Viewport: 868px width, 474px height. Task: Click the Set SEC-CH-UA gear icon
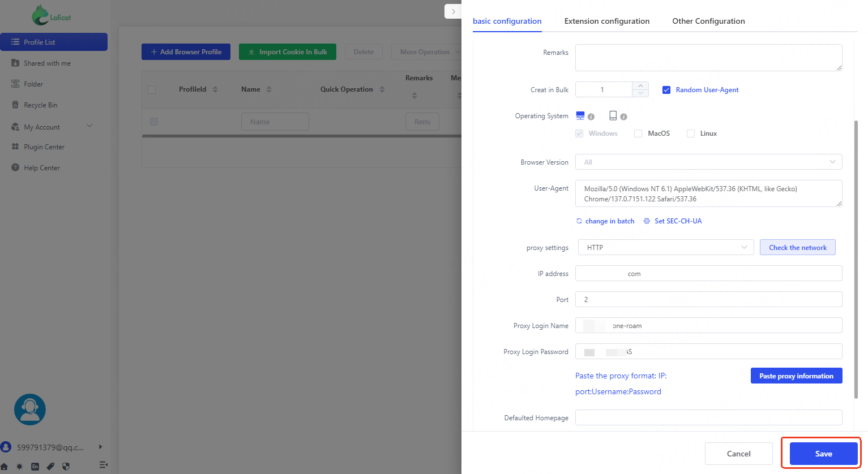647,221
